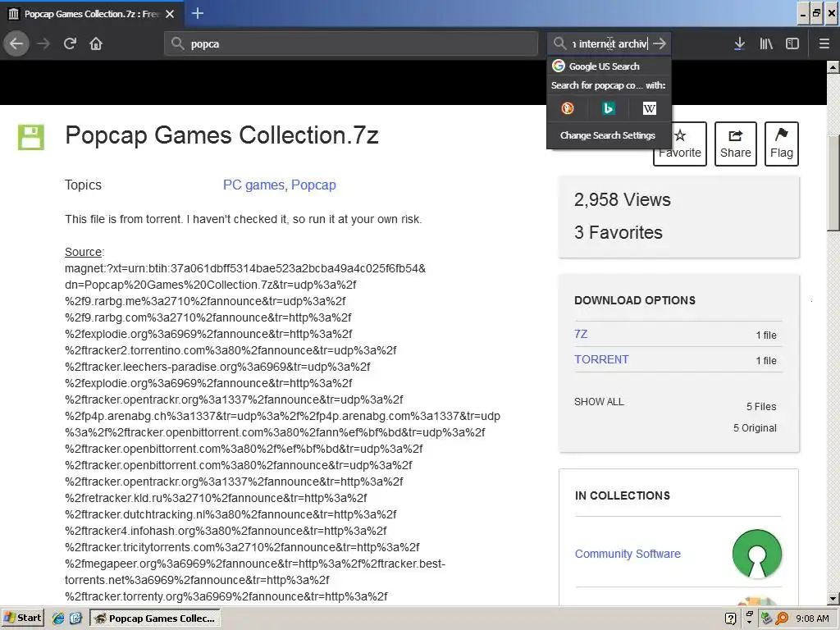This screenshot has width=840, height=630.
Task: Open the Library bookshelf menu
Action: [766, 43]
